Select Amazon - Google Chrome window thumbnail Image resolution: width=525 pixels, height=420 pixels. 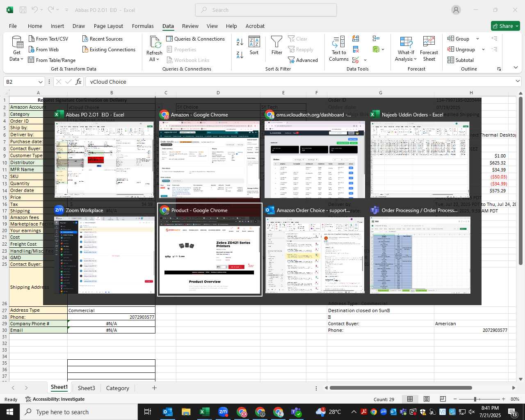click(x=209, y=155)
